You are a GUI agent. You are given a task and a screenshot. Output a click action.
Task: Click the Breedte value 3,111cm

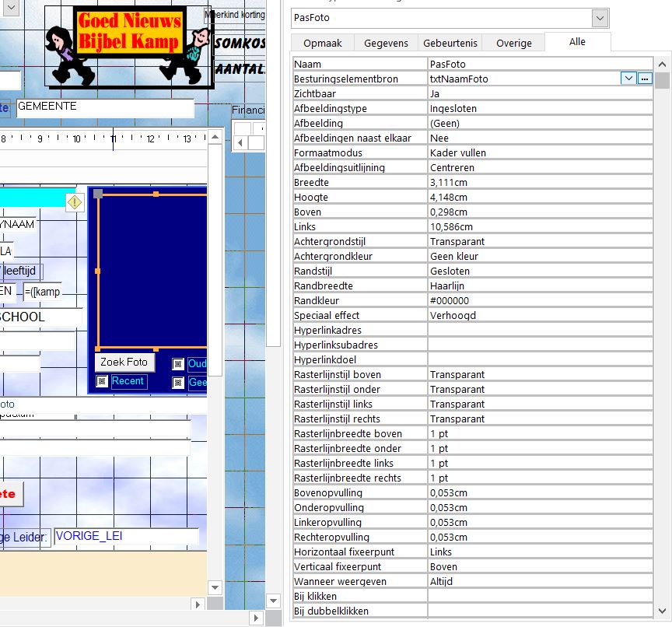coord(540,182)
